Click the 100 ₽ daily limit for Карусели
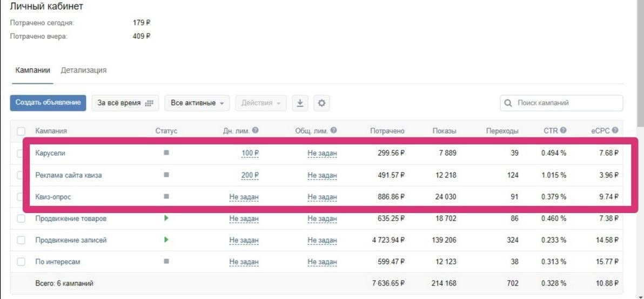The height and width of the screenshot is (299, 644). pos(250,153)
